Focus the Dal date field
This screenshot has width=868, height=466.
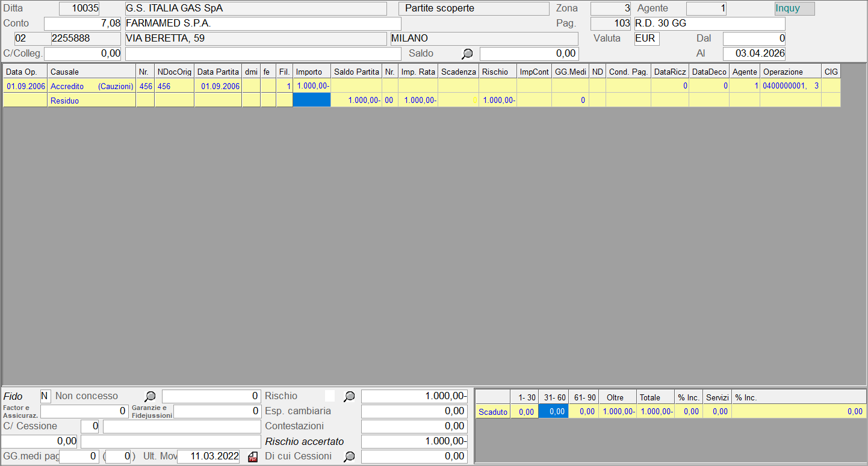pos(754,39)
